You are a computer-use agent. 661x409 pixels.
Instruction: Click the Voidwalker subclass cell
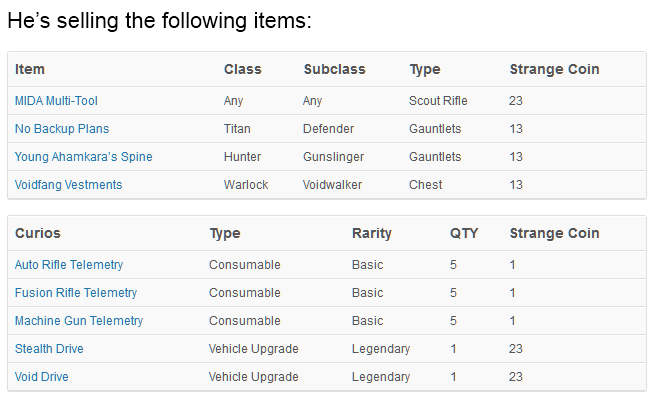334,185
